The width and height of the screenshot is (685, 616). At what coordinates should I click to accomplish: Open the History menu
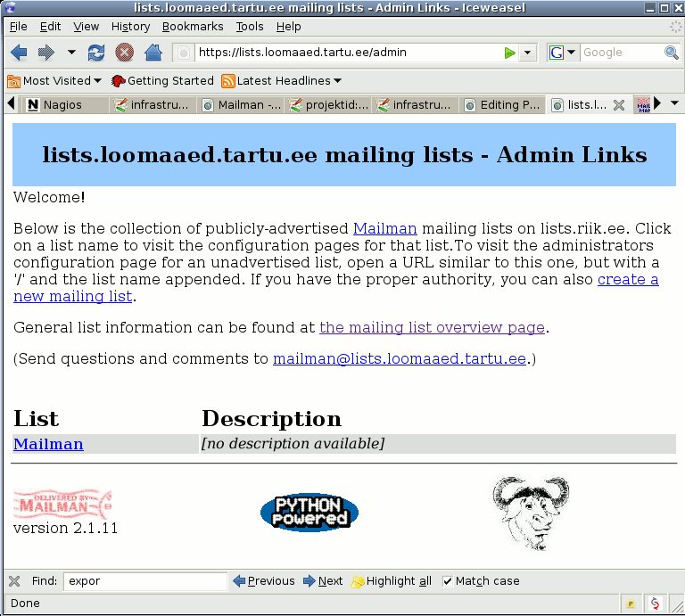point(130,27)
